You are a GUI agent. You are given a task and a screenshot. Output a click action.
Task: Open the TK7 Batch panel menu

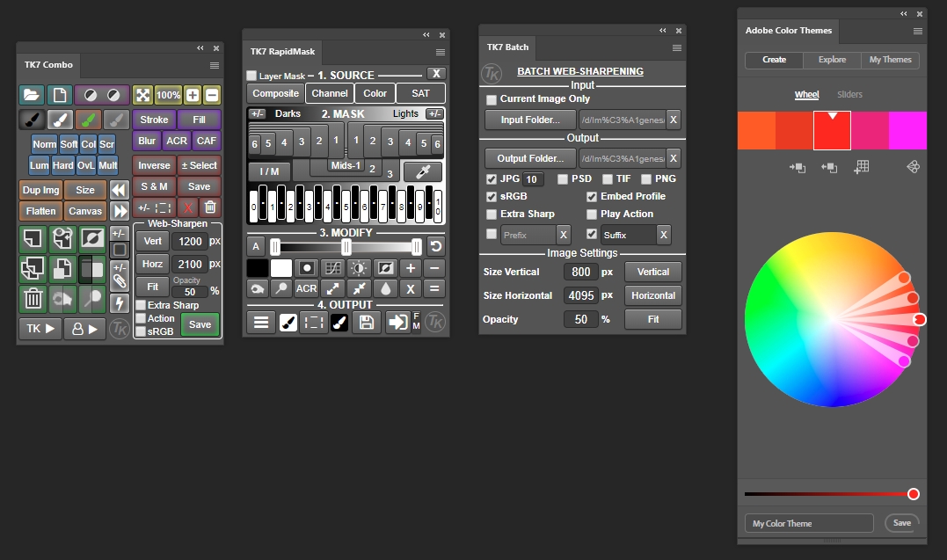677,47
